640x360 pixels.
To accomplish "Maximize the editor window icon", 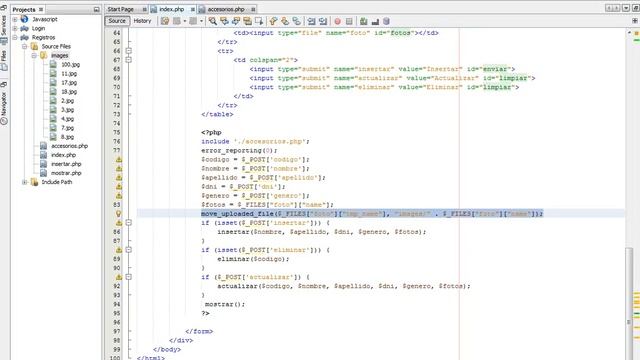I will pyautogui.click(x=636, y=8).
